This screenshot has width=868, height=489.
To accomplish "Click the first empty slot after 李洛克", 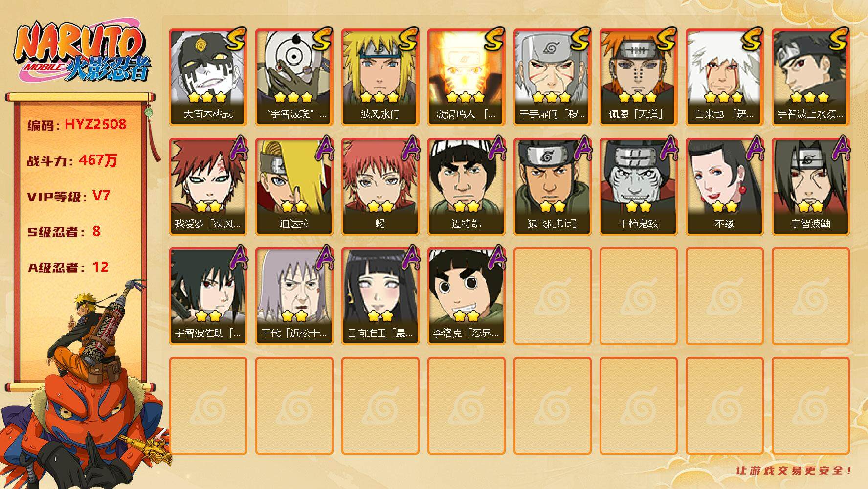I will click(x=552, y=296).
